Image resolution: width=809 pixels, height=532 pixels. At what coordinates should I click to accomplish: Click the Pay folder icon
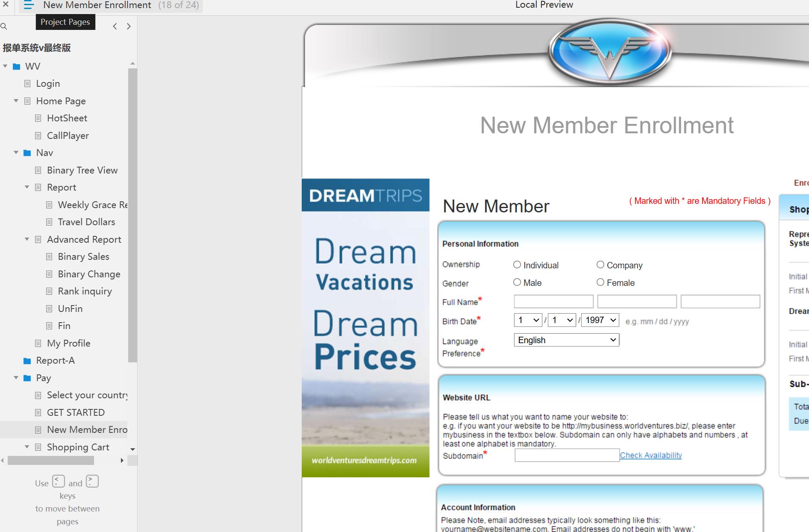point(27,378)
